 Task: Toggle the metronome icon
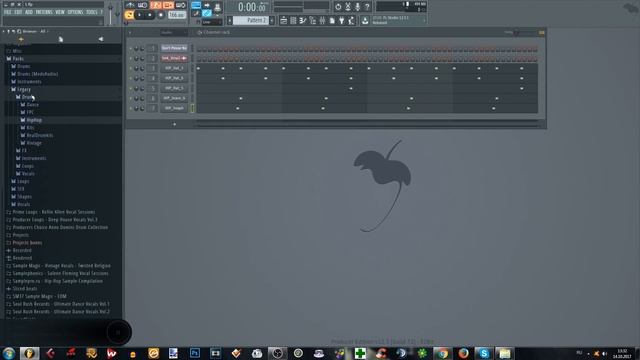tap(130, 5)
